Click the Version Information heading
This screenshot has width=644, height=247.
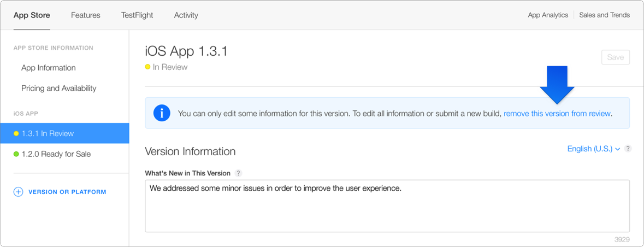point(190,151)
